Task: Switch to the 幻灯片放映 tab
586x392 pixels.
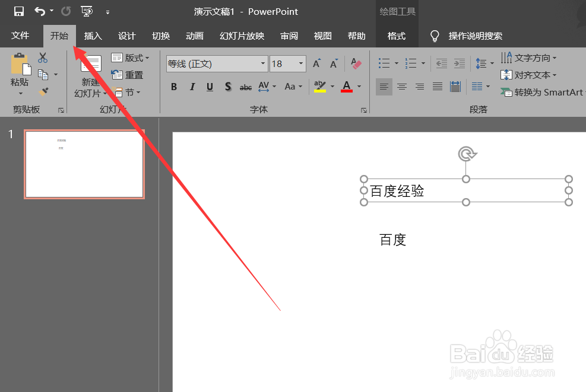Action: (x=242, y=36)
